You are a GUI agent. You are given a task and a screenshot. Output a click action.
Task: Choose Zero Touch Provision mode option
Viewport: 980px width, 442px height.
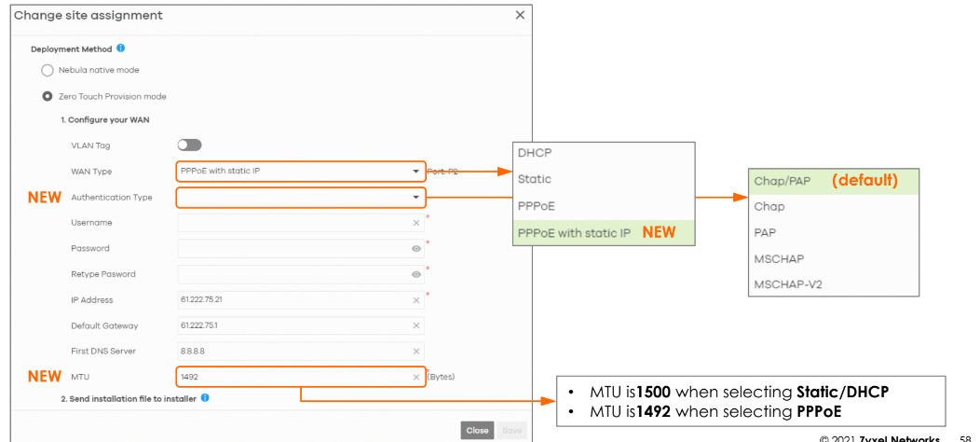point(47,97)
